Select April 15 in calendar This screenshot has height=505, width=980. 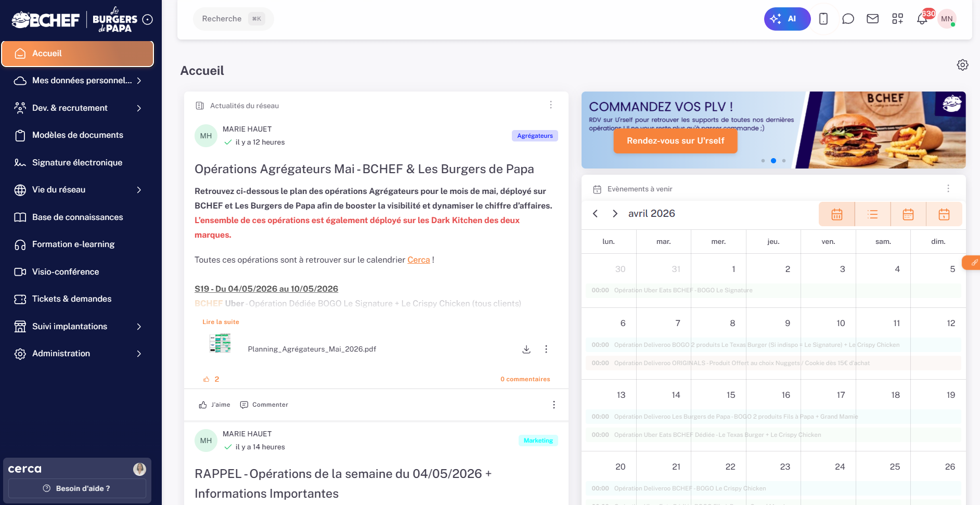pyautogui.click(x=731, y=395)
